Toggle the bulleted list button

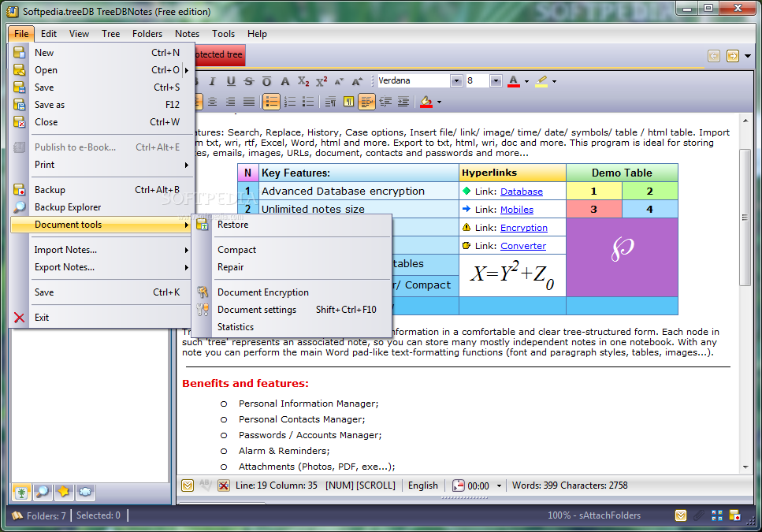272,102
